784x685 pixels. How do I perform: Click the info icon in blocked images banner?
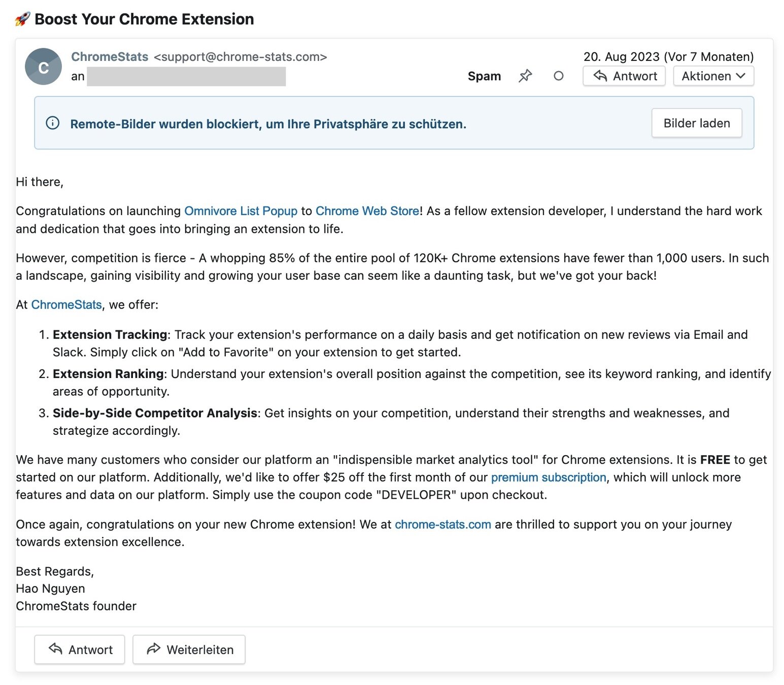pos(53,123)
